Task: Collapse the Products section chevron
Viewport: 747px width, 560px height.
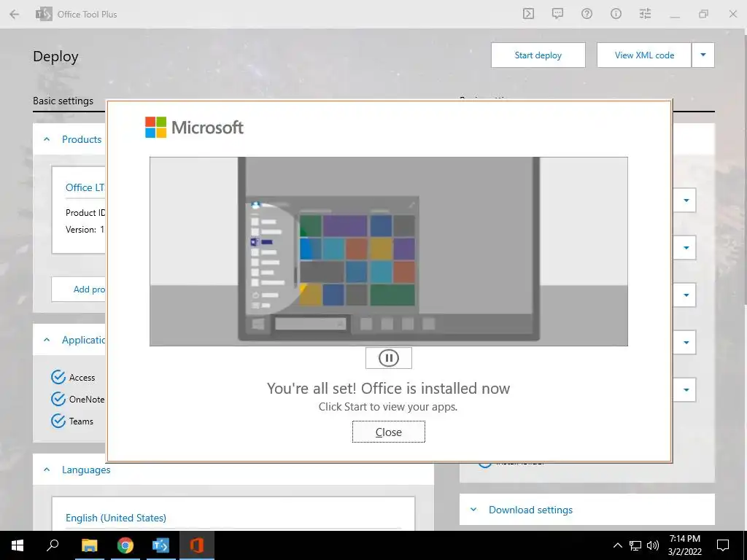Action: pos(47,139)
